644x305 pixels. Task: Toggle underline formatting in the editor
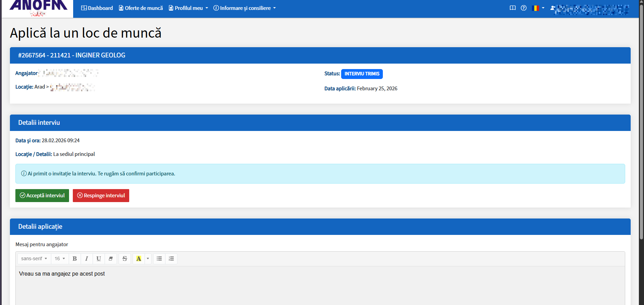click(x=98, y=259)
